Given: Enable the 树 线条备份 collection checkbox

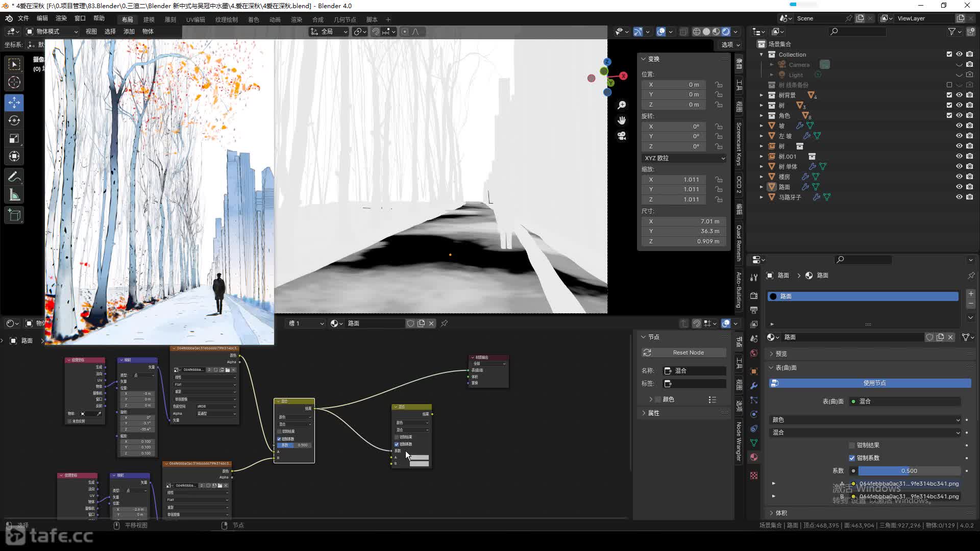Looking at the screenshot, I should click(949, 85).
